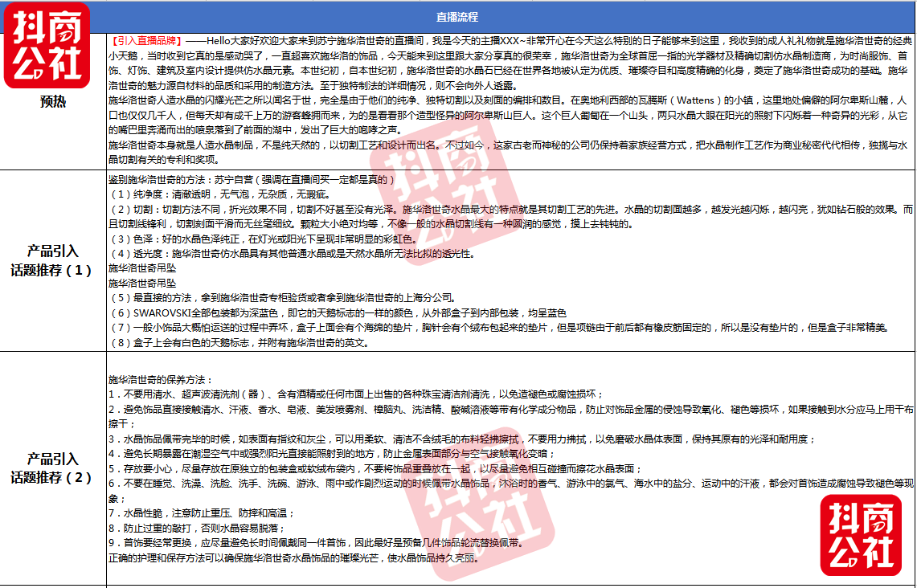The width and height of the screenshot is (917, 588).
Task: Select the 产品引入 话题推荐（1） label cell
Action: [x=53, y=261]
